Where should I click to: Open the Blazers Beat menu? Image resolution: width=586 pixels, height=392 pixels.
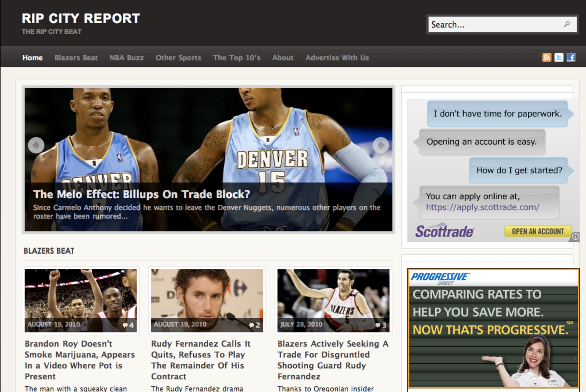[x=76, y=58]
